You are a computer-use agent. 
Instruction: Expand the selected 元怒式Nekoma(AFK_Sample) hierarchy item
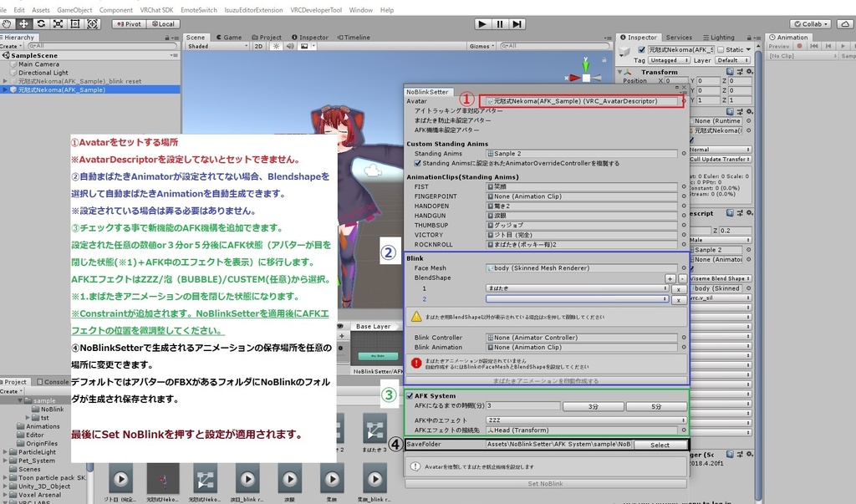point(6,89)
